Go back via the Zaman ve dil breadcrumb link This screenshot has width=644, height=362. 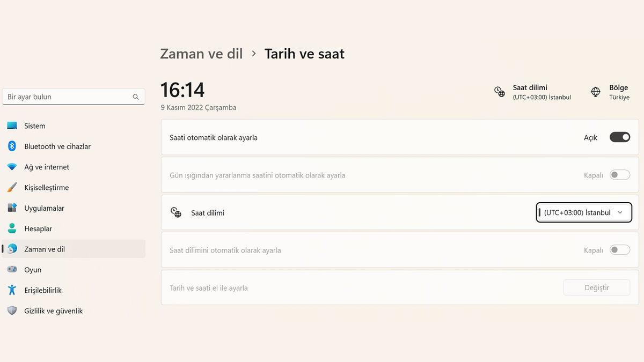point(201,54)
